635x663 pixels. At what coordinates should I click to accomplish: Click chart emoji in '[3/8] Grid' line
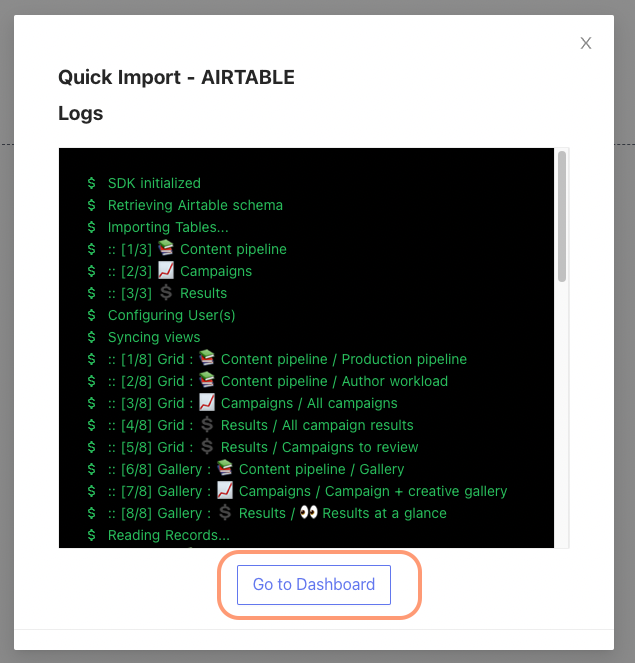coord(207,402)
